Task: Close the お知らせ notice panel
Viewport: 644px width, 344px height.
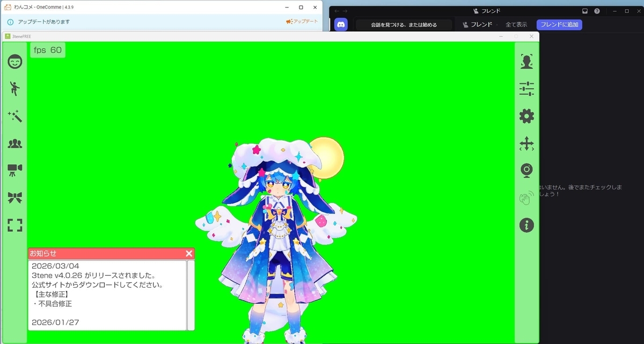Action: 189,253
